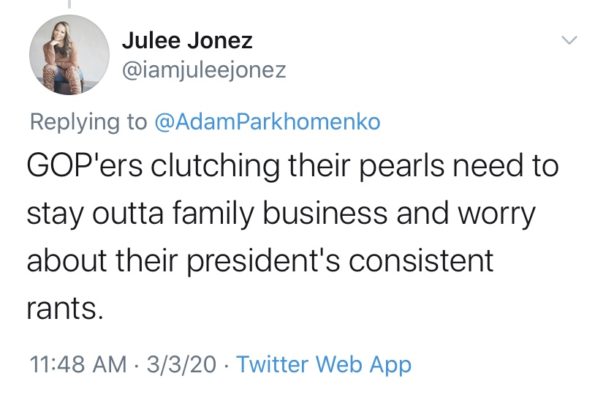The height and width of the screenshot is (395, 595).
Task: Click the 11:48 AM timestamp
Action: click(78, 364)
